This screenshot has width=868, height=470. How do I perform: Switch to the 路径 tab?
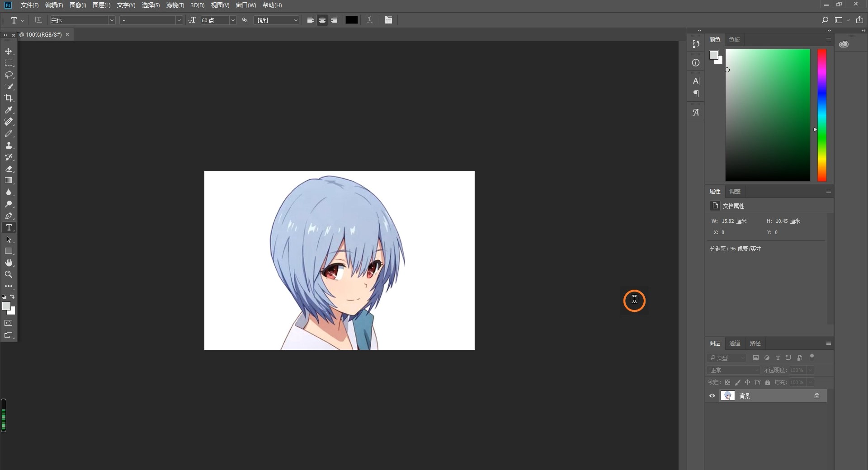(755, 343)
